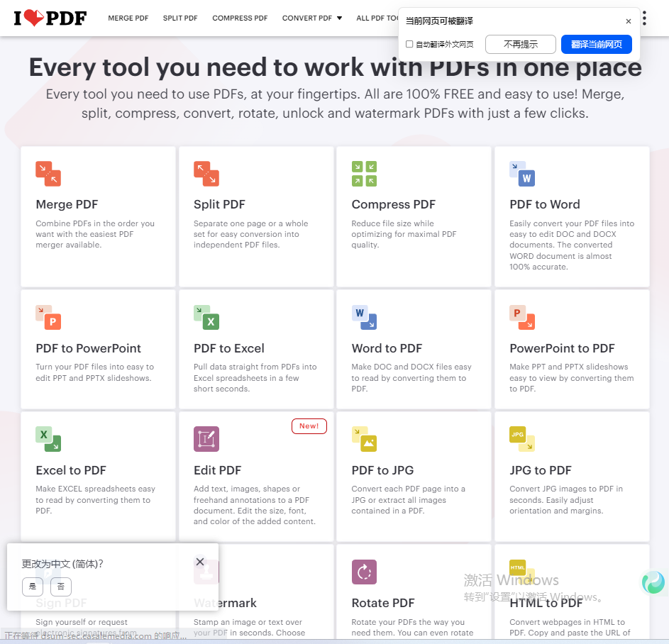Open Compress PDF from the top menu
This screenshot has width=669, height=644.
point(240,18)
